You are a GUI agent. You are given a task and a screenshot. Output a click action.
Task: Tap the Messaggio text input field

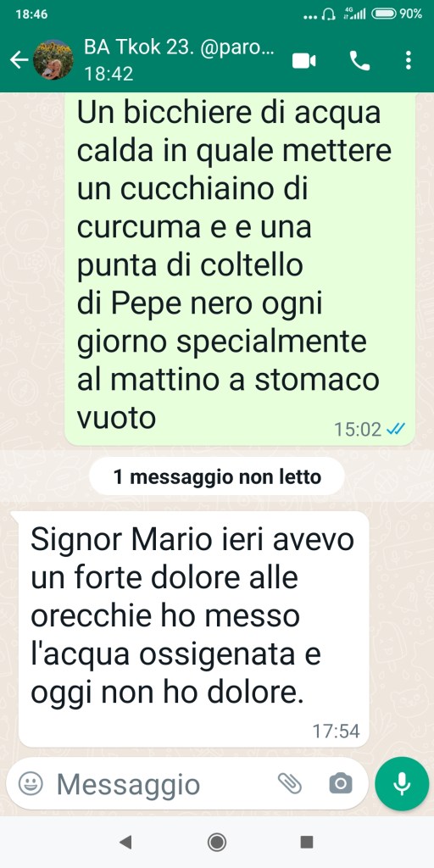(160, 784)
